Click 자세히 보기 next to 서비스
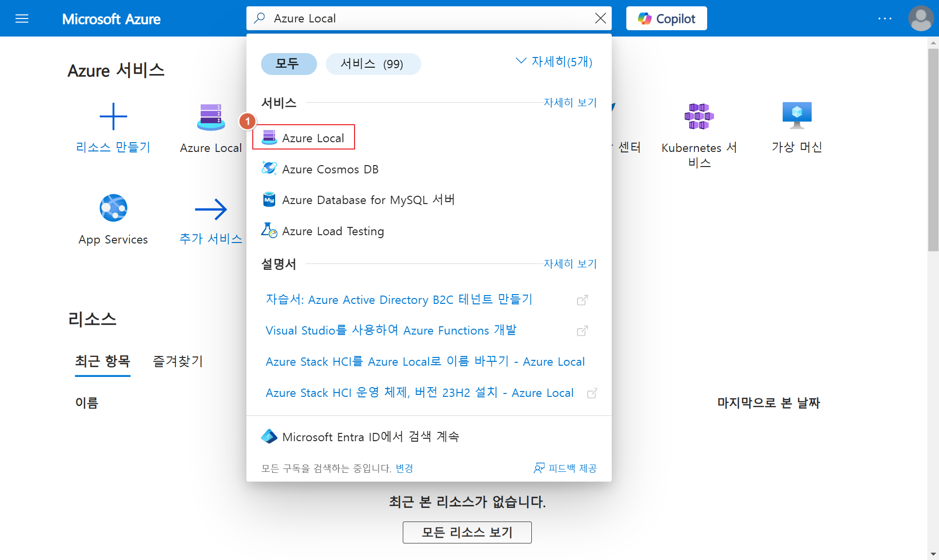This screenshot has height=560, width=939. (x=570, y=102)
